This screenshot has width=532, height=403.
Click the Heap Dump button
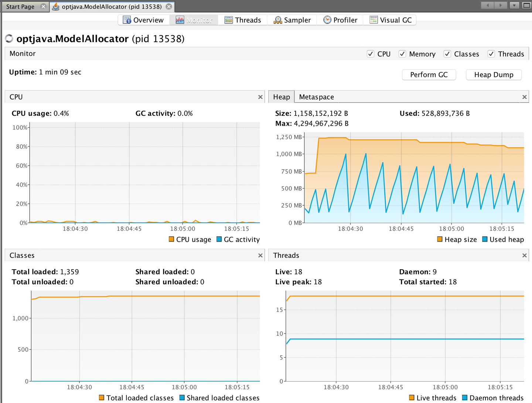[494, 75]
